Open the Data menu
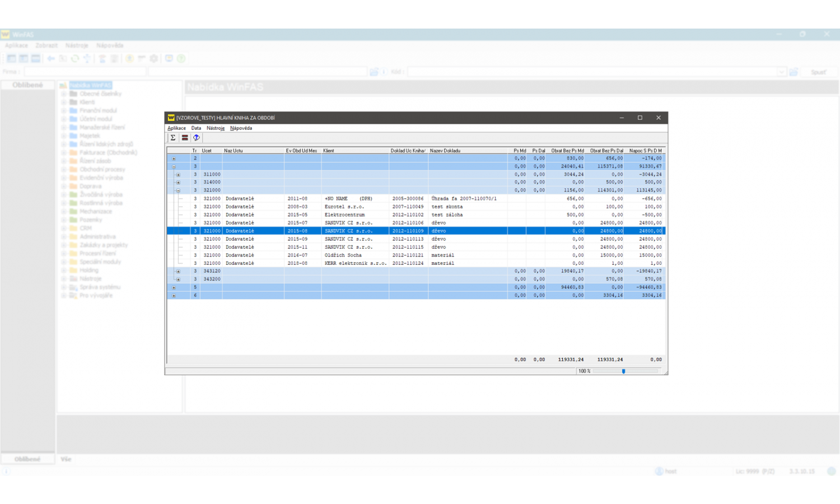 click(x=196, y=128)
